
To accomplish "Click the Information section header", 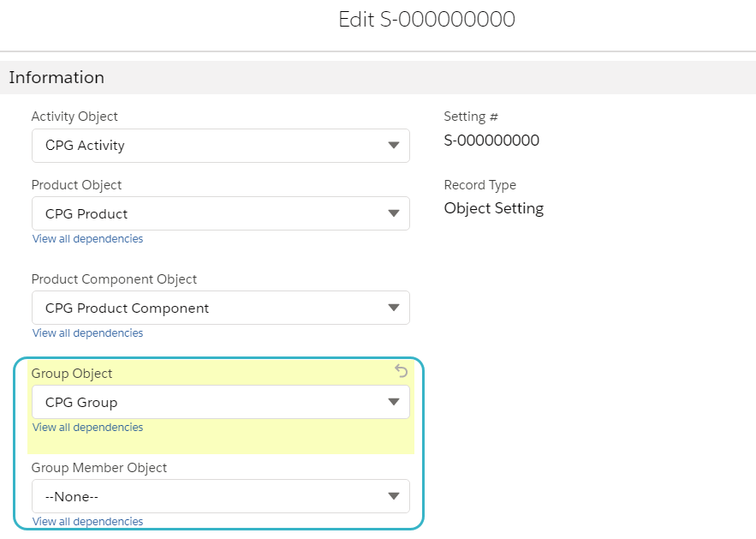I will pyautogui.click(x=57, y=77).
